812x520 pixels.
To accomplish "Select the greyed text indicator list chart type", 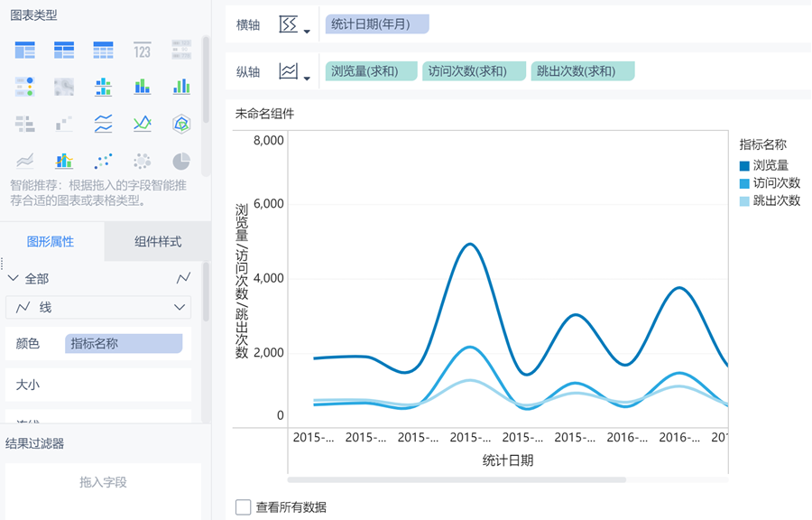I will [x=181, y=51].
